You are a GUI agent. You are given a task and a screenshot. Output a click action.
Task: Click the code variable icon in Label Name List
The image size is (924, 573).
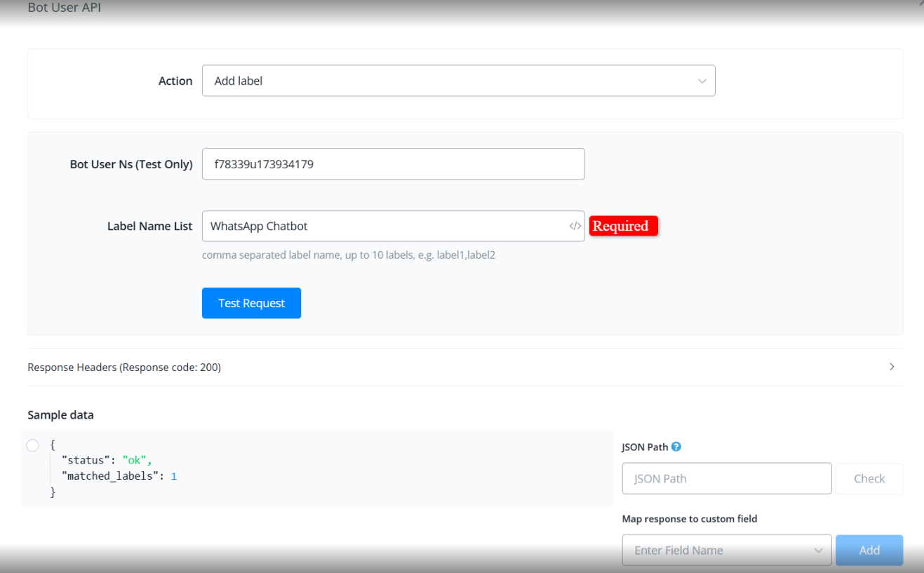coord(575,227)
